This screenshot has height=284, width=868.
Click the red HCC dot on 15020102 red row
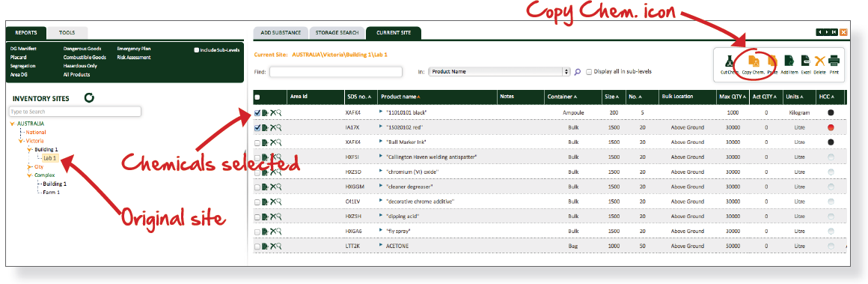831,127
